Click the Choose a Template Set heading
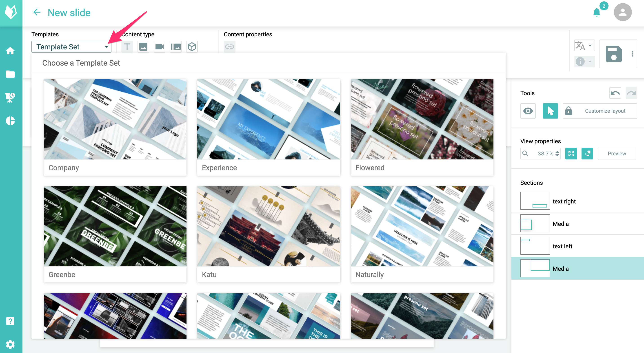 point(81,63)
